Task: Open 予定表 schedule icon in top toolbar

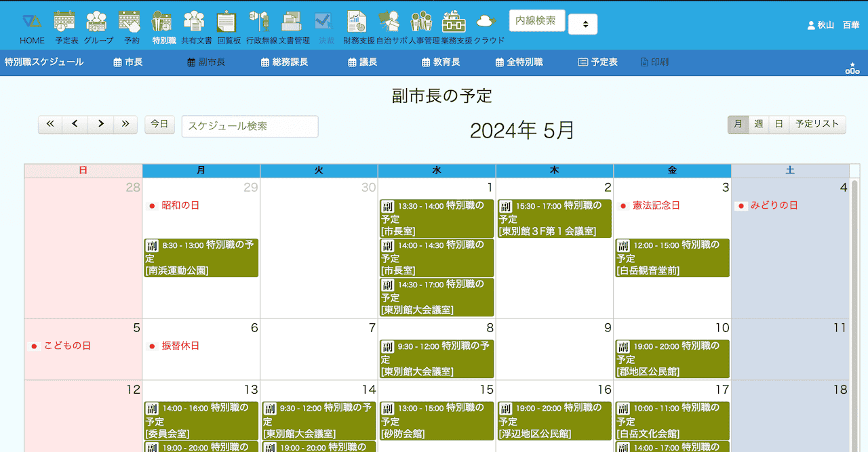Action: (66, 28)
